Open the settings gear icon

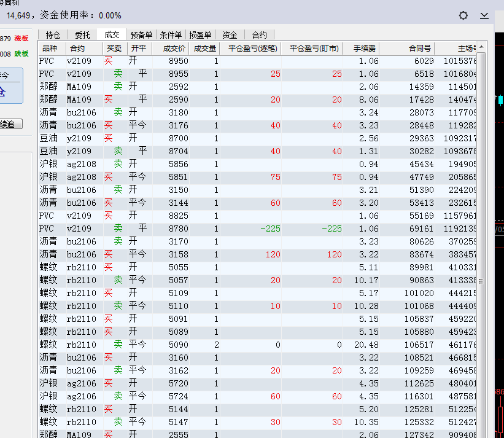(463, 15)
